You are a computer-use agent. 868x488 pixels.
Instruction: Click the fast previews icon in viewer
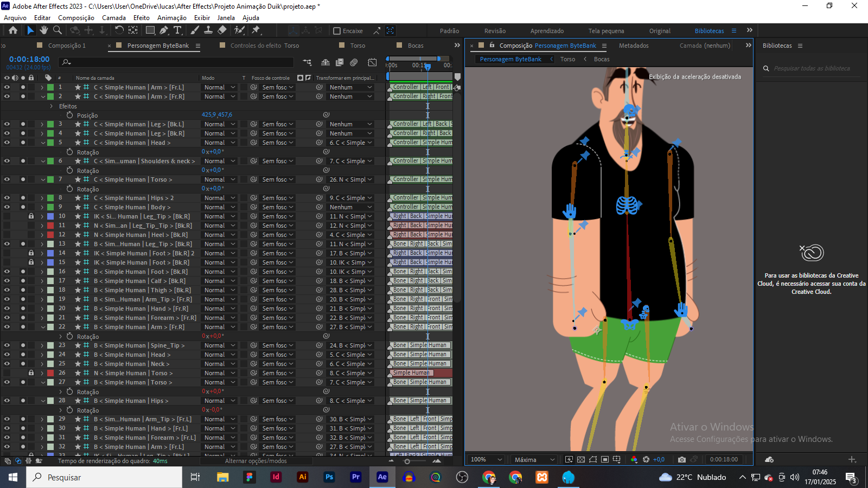click(569, 459)
